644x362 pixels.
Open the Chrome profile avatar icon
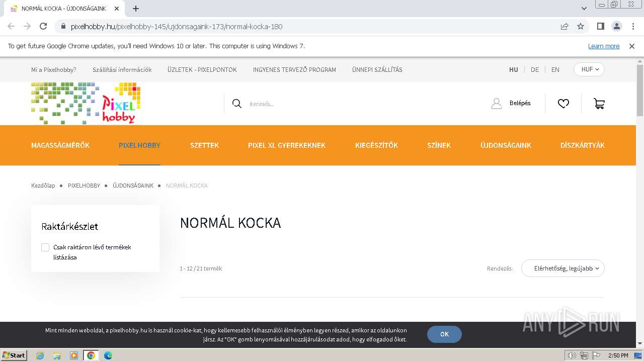tap(616, 26)
